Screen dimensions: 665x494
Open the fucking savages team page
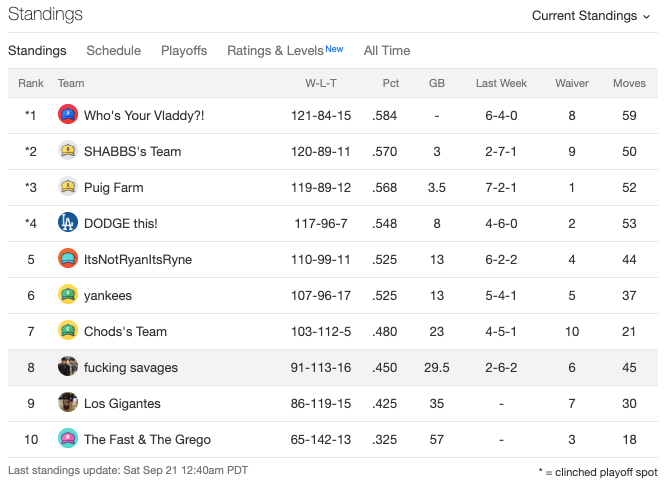pyautogui.click(x=131, y=367)
